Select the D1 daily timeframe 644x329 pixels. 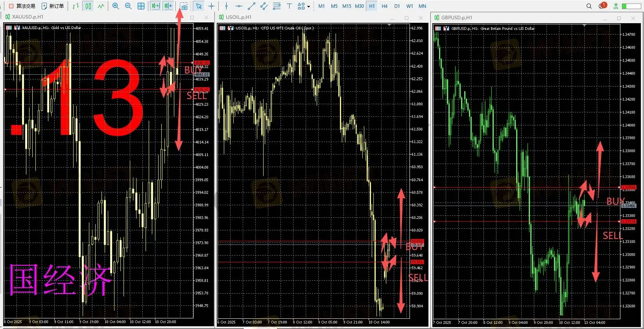click(397, 6)
